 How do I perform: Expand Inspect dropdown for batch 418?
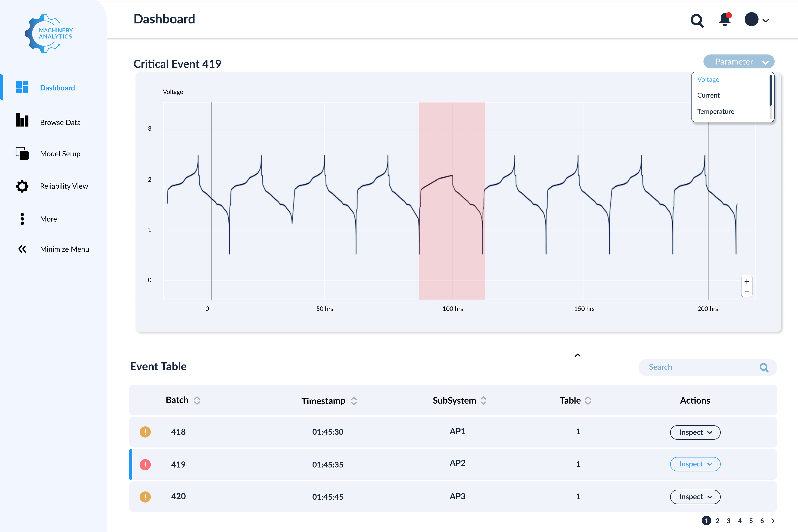tap(695, 432)
